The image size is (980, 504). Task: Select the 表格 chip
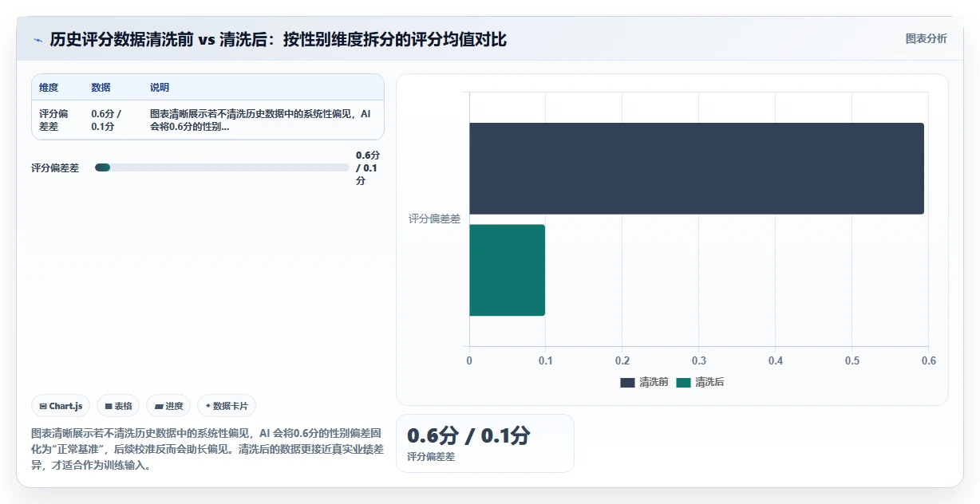(x=118, y=406)
